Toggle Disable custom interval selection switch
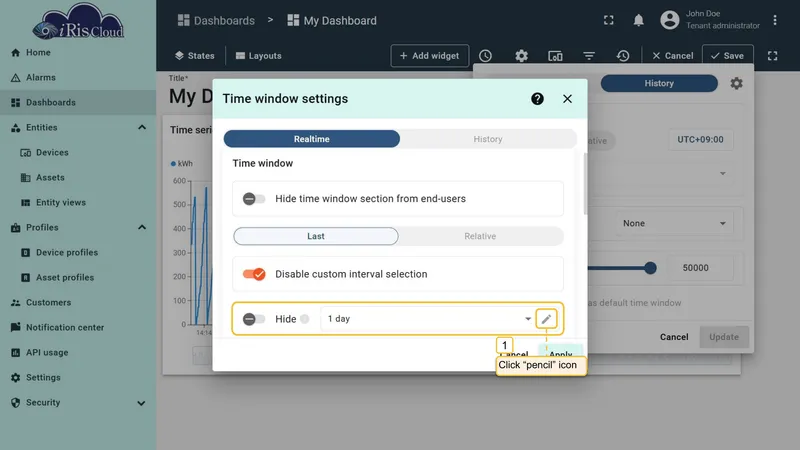This screenshot has height=450, width=800. (254, 274)
